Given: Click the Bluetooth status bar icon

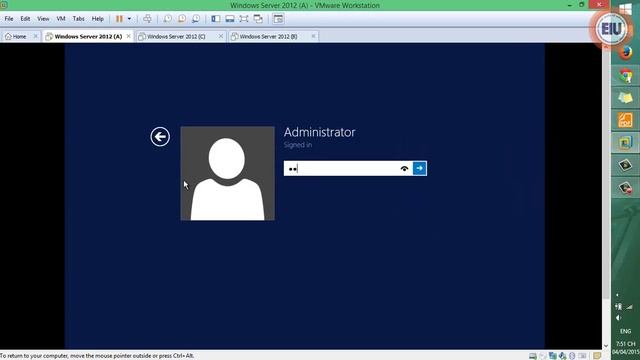Looking at the screenshot, I should click(x=572, y=356).
